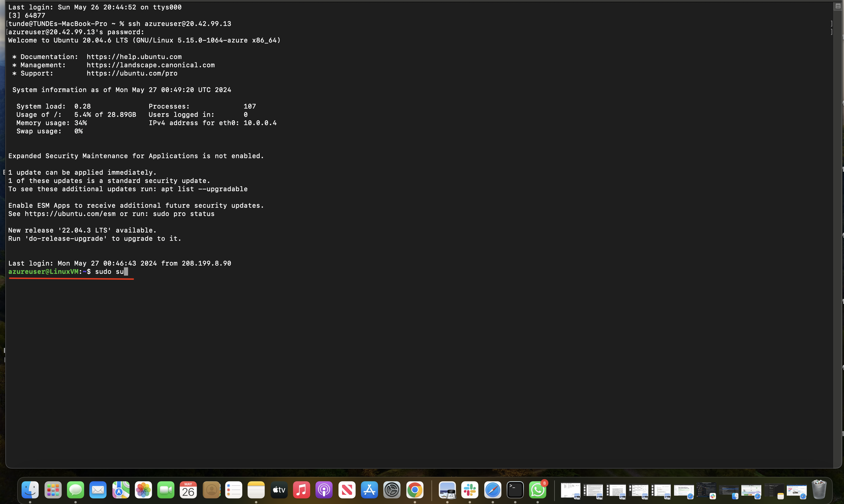The image size is (844, 504).
Task: Open Launchpad from the Dock
Action: point(53,490)
